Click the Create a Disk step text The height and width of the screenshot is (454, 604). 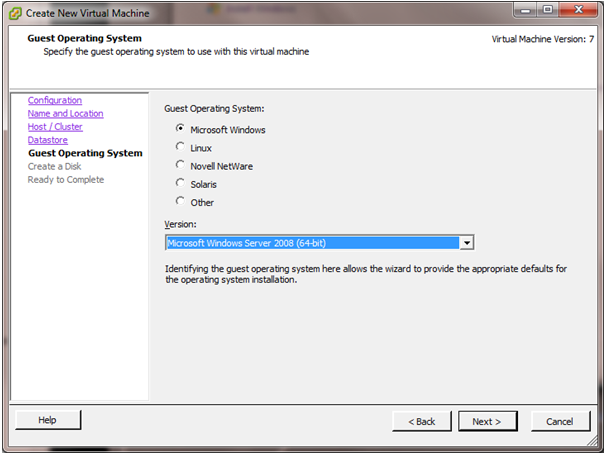tap(54, 166)
